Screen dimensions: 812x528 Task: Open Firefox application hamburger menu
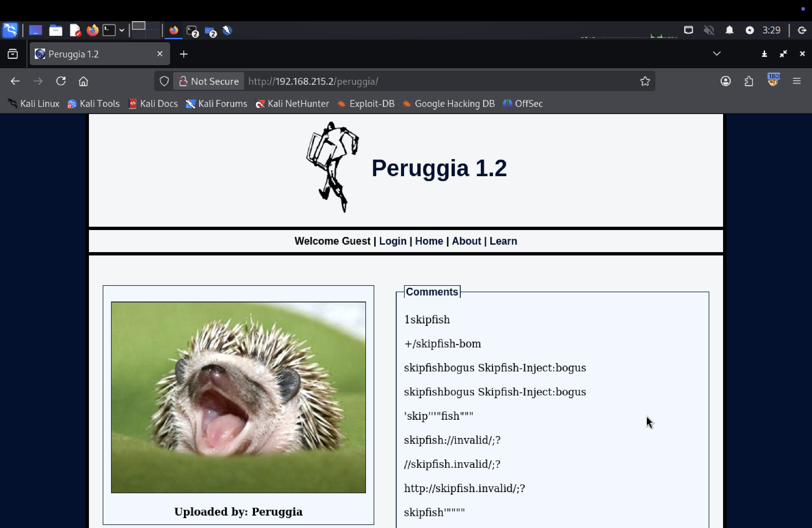point(796,81)
